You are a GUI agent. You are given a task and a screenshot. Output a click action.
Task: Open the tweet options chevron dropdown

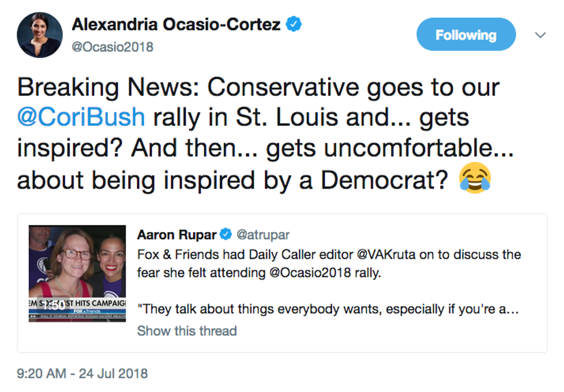coord(540,35)
